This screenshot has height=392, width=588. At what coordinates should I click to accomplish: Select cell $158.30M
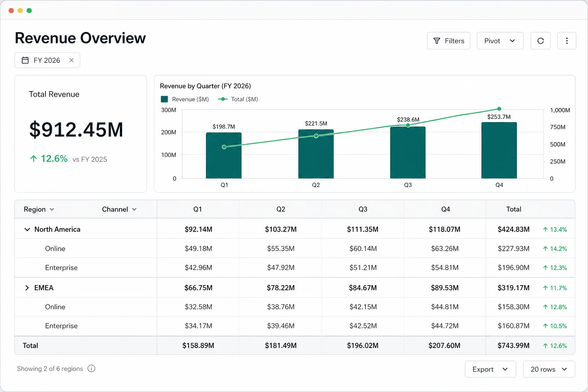(x=513, y=307)
